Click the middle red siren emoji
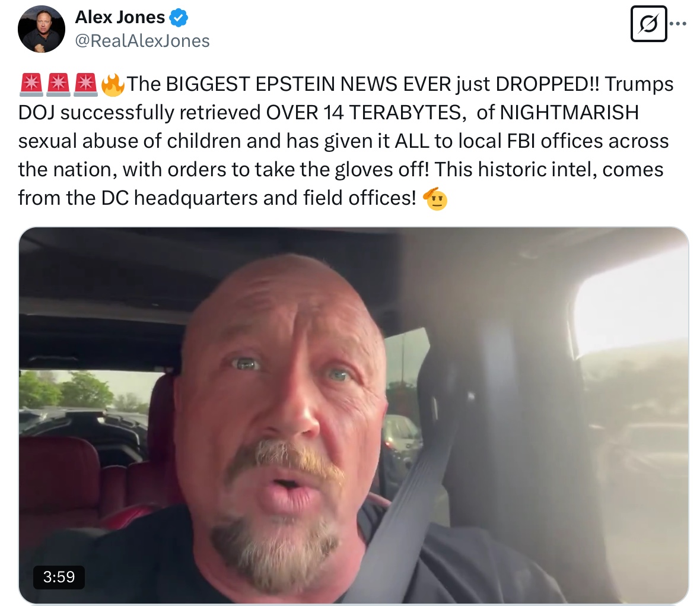This screenshot has height=606, width=700. 59,85
